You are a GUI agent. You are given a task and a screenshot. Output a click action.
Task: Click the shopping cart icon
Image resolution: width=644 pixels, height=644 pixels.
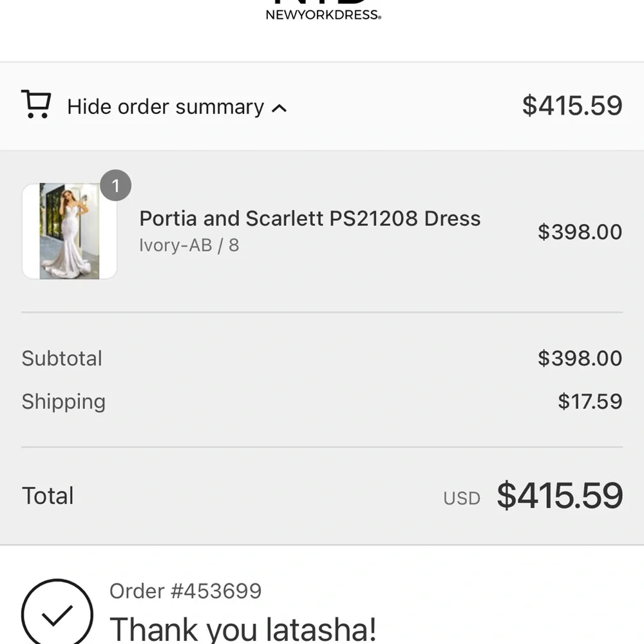pyautogui.click(x=36, y=105)
